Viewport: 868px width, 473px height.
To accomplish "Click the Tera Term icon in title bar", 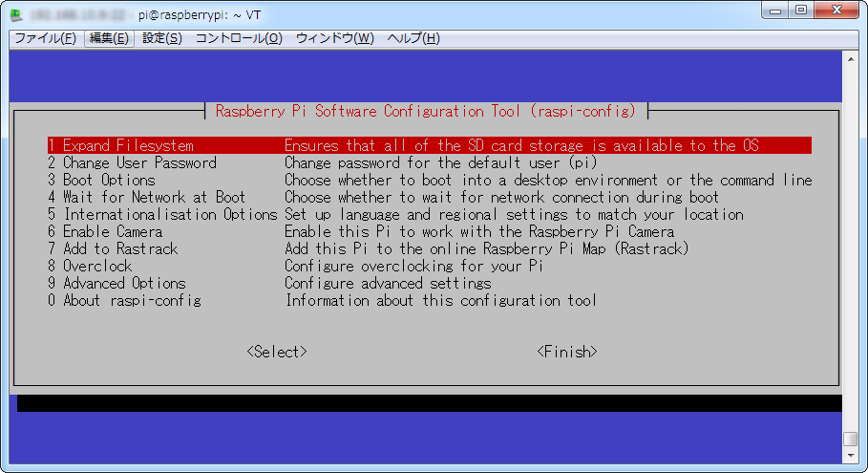I will click(16, 15).
